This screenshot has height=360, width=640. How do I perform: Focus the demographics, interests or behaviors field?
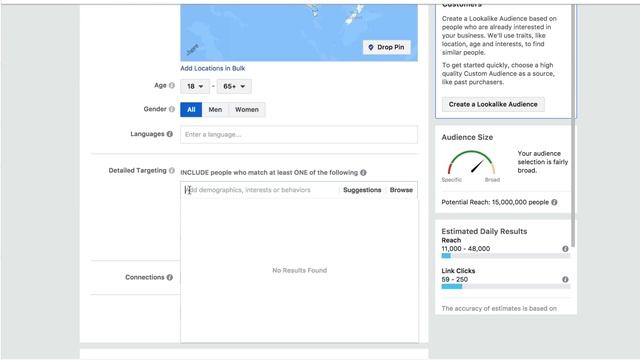pyautogui.click(x=260, y=190)
